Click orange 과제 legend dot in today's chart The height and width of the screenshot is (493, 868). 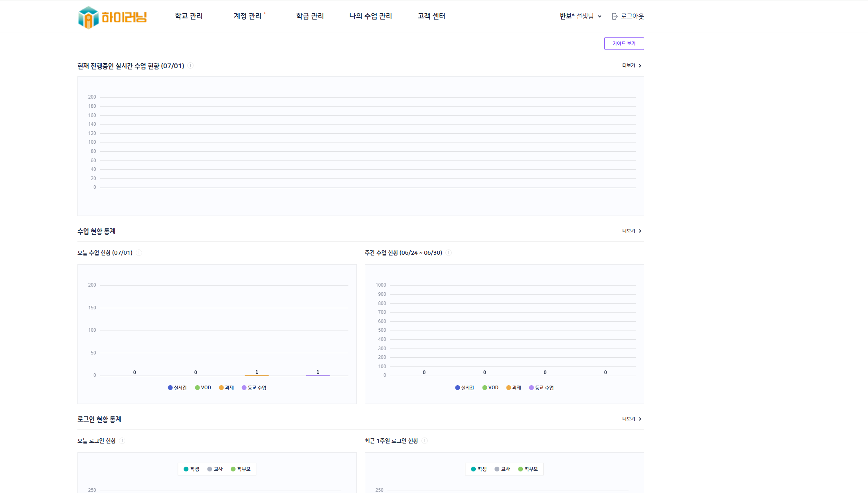click(x=221, y=388)
